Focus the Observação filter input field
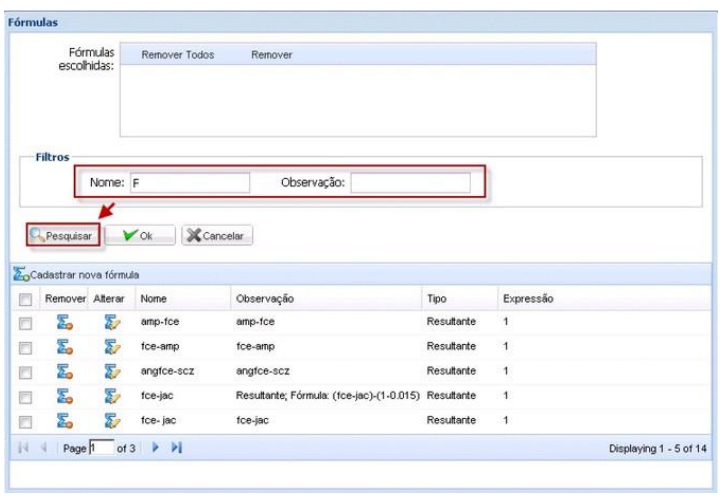Viewport: 725px width, 498px height. click(x=410, y=183)
